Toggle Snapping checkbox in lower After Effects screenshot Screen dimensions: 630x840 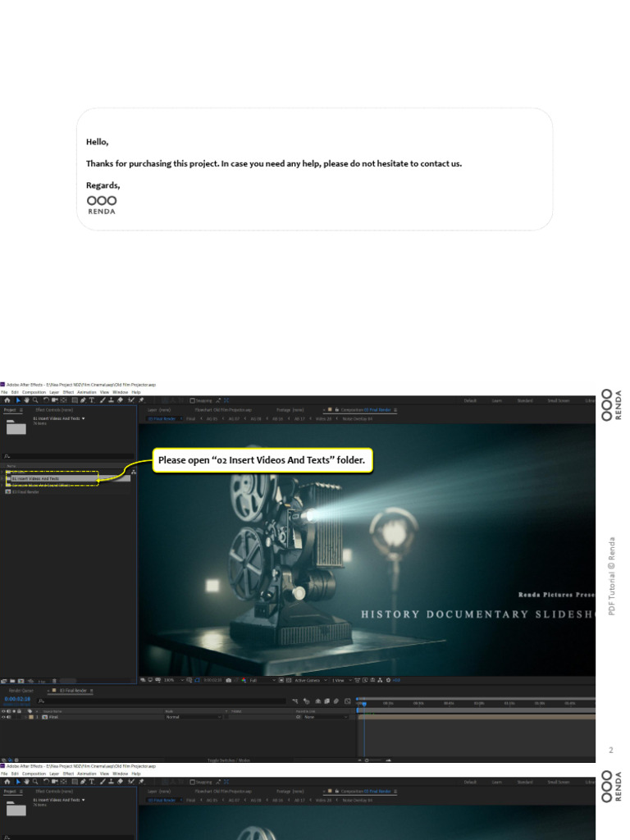[x=192, y=782]
